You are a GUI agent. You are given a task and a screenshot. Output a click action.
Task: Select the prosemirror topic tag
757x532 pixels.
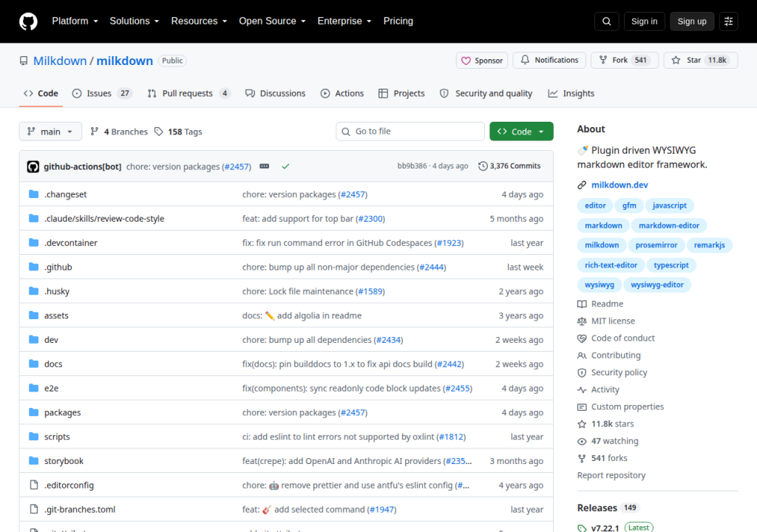tap(656, 245)
